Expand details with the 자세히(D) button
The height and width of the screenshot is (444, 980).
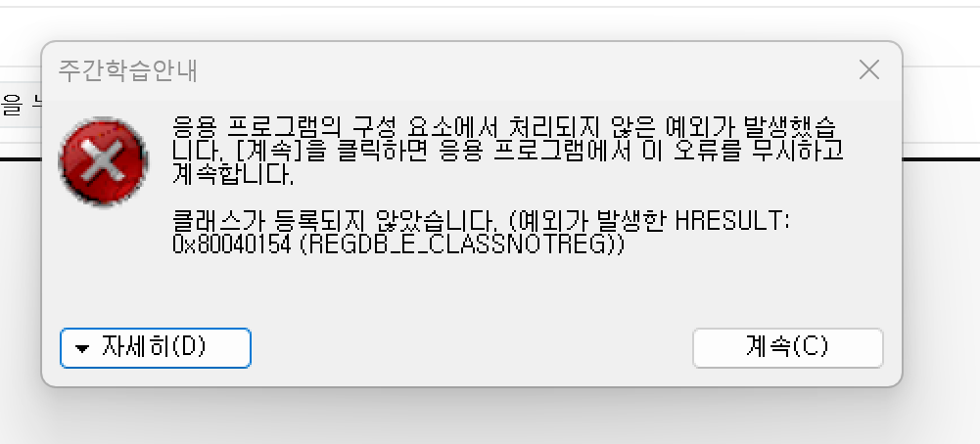click(x=155, y=348)
